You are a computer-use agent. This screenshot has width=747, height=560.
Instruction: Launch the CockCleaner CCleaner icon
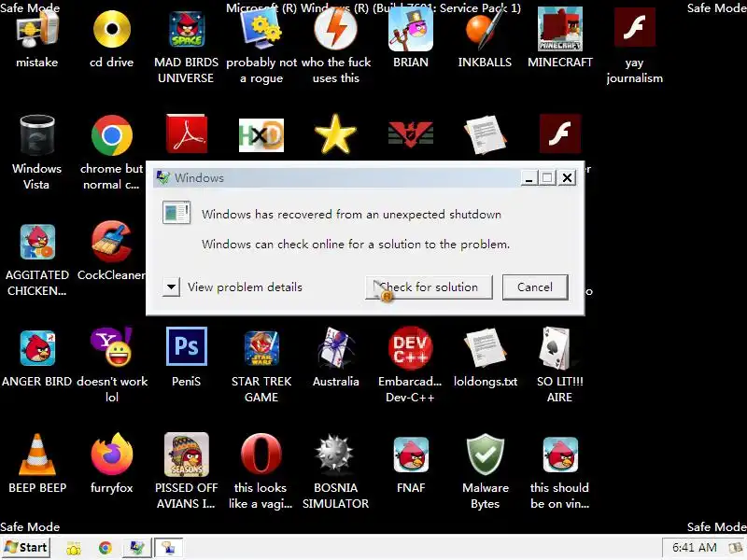(112, 242)
